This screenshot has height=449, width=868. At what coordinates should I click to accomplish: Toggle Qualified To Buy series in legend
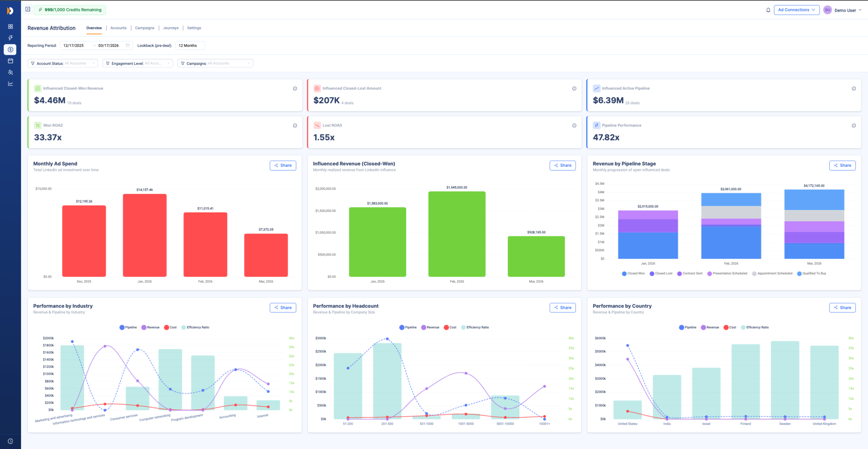(x=811, y=273)
